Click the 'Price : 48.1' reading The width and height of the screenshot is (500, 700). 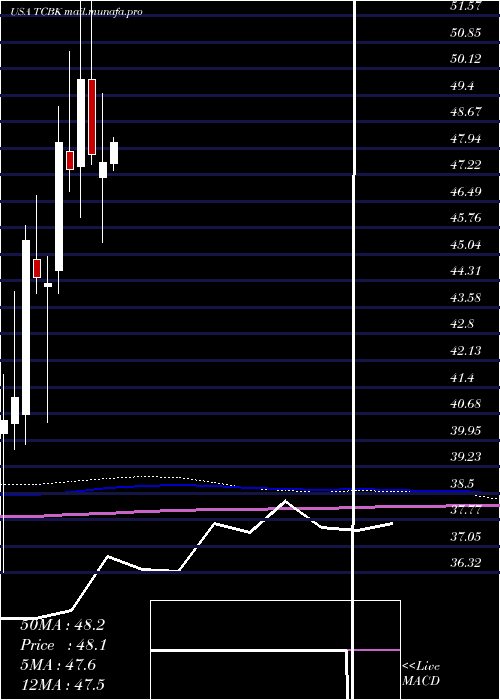(63, 645)
